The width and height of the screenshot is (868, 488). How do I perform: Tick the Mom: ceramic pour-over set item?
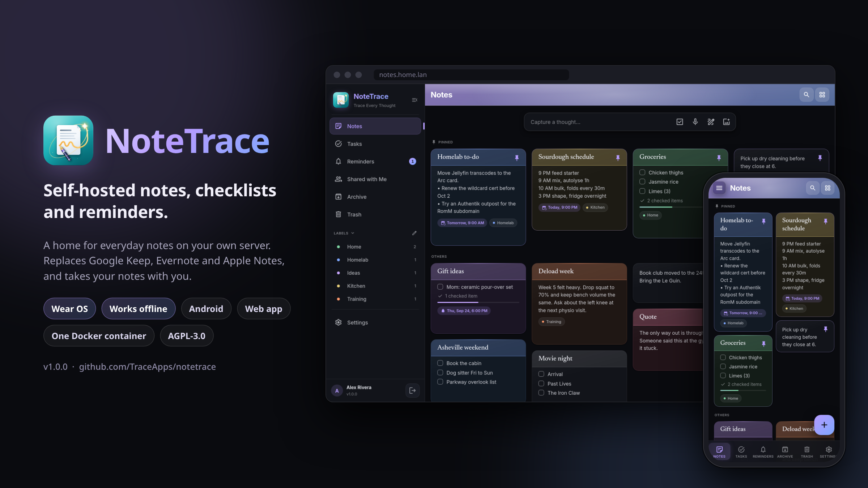440,287
